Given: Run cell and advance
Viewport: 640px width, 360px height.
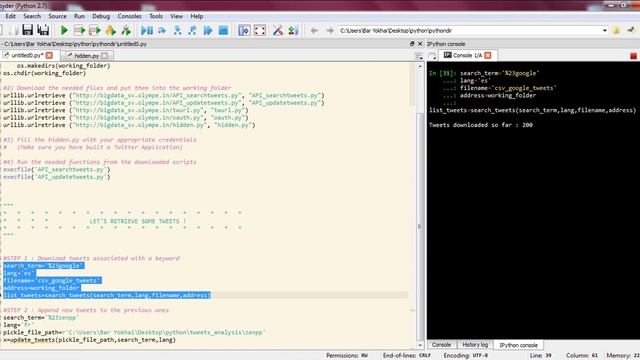Looking at the screenshot, I should click(95, 30).
